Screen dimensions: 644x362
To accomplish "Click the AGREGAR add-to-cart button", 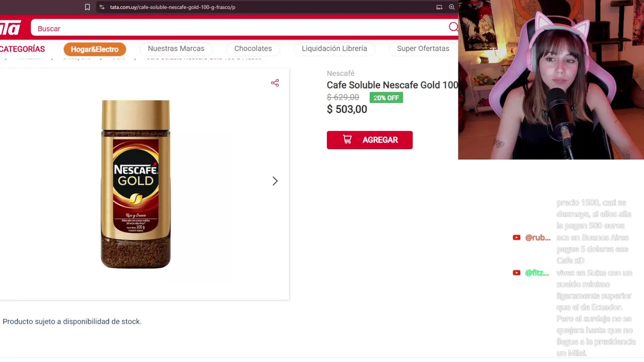I will (x=369, y=140).
